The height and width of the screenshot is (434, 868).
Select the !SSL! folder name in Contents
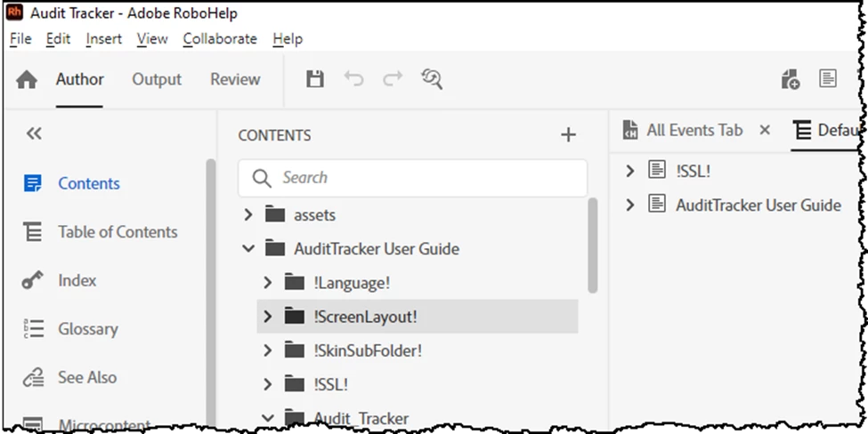click(330, 385)
